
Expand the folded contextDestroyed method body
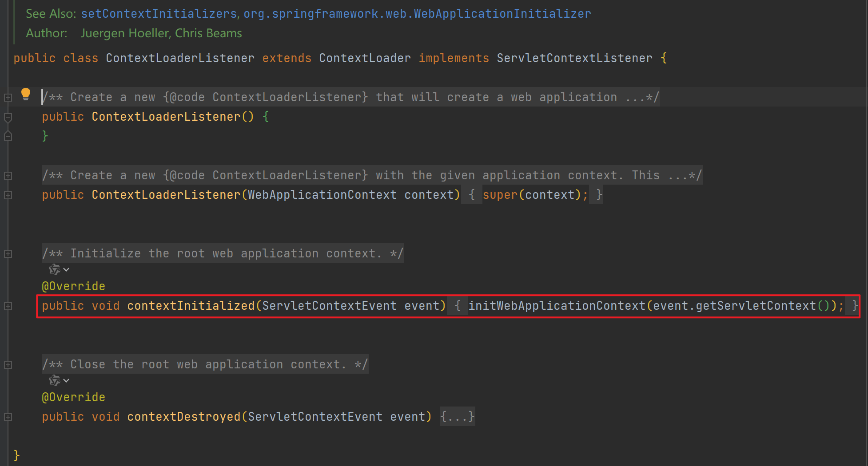click(x=8, y=417)
